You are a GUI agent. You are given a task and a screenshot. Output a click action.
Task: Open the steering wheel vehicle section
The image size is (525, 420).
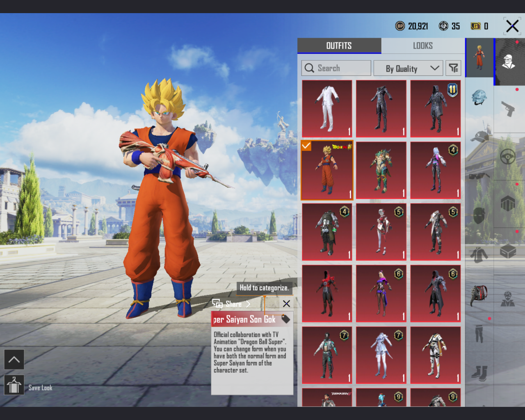click(x=508, y=156)
